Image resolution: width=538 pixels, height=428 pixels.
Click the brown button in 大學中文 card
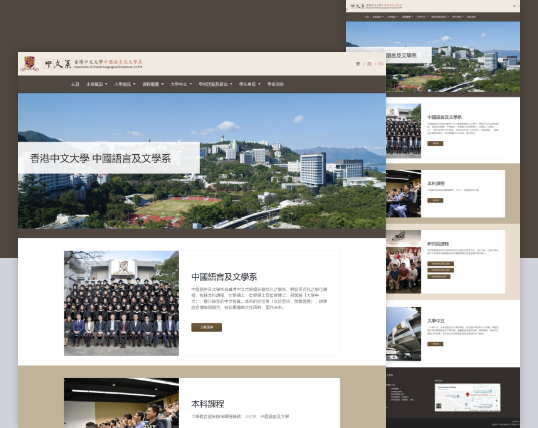435,344
